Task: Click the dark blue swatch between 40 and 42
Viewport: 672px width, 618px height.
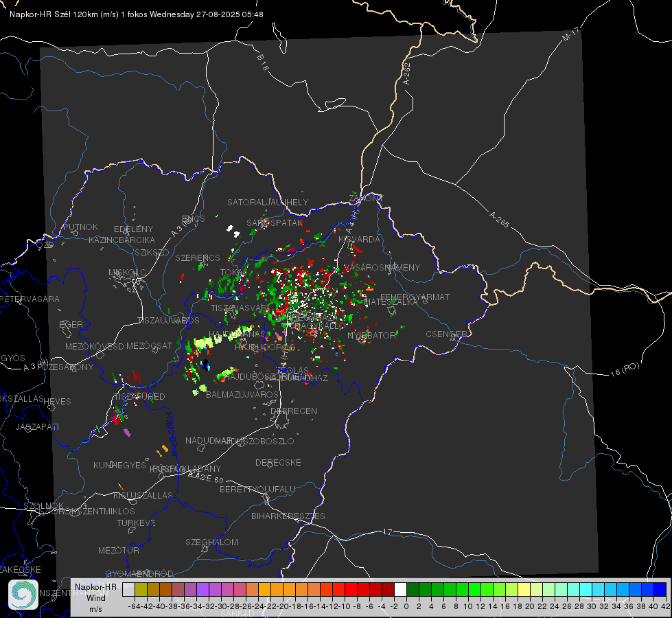Action: 660,589
